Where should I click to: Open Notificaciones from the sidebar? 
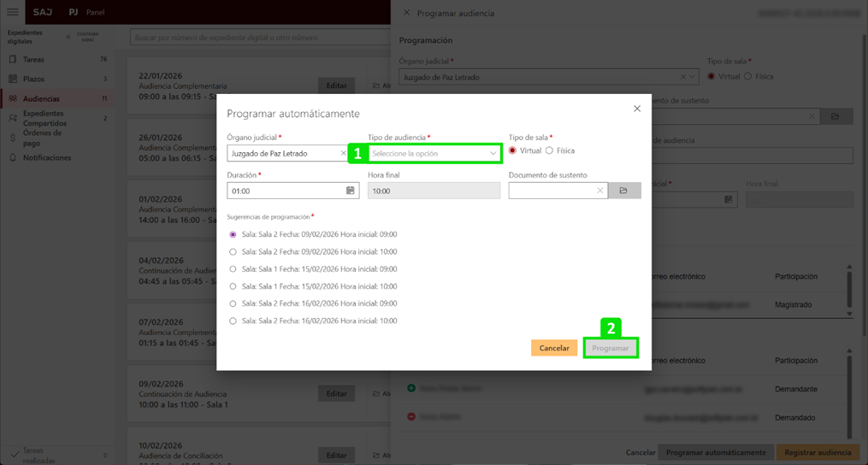[x=47, y=158]
